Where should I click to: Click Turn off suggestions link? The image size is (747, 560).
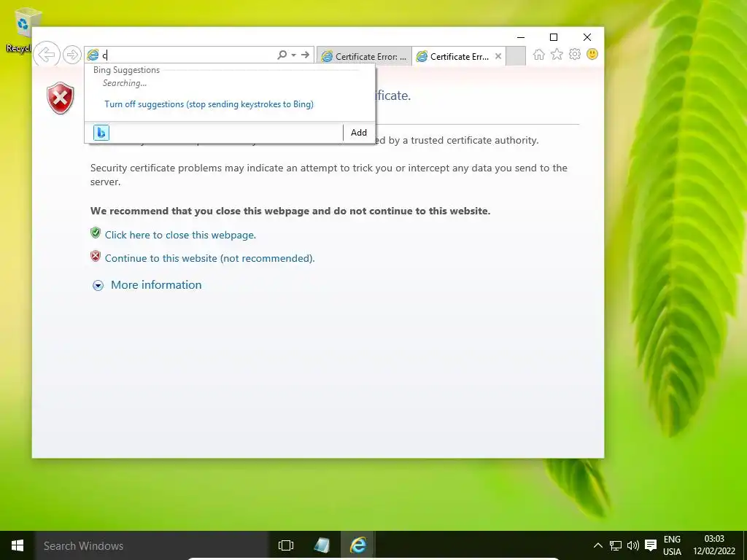209,104
